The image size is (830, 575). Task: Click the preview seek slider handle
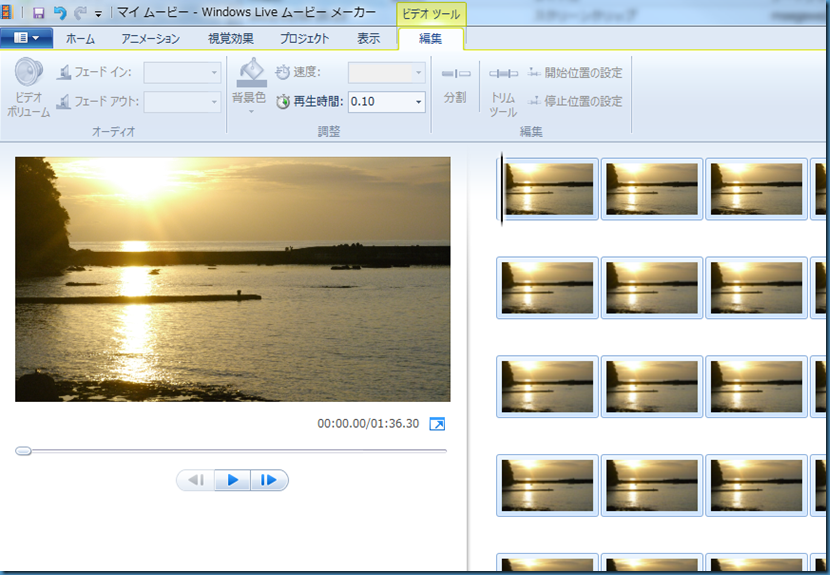pos(23,451)
